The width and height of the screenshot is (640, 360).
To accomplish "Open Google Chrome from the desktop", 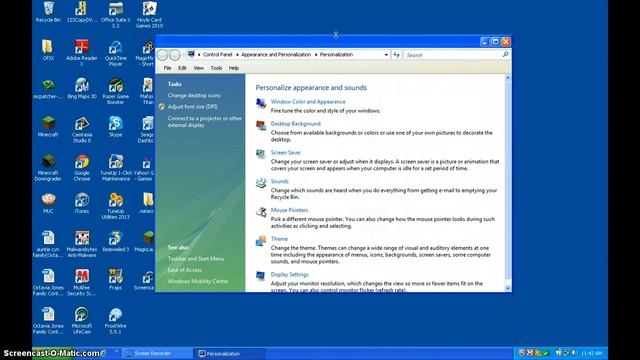I will coord(82,168).
